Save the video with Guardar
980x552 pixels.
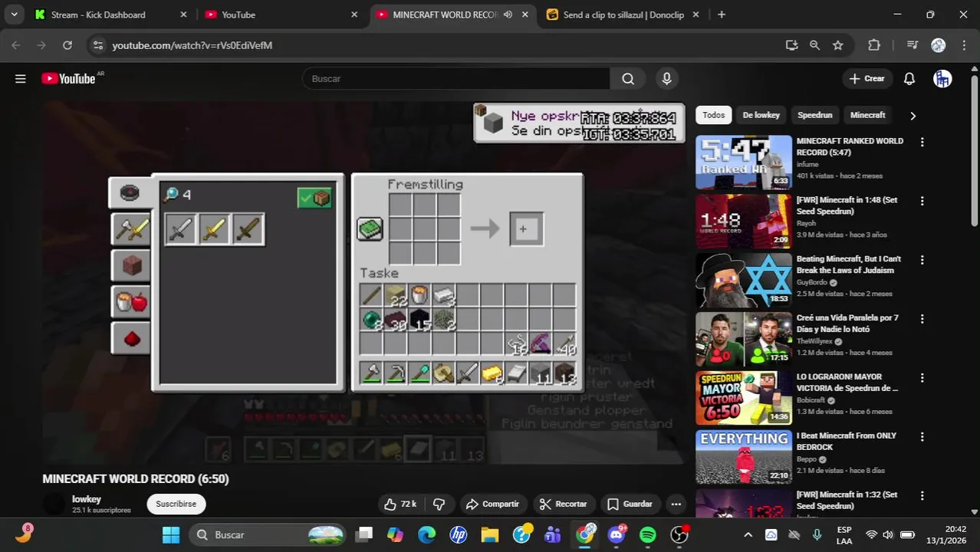click(x=630, y=504)
